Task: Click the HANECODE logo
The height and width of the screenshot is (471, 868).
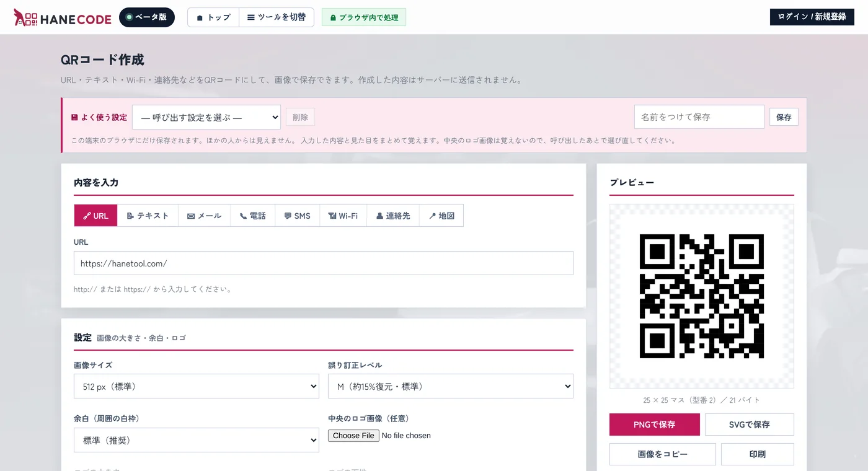Action: 63,17
